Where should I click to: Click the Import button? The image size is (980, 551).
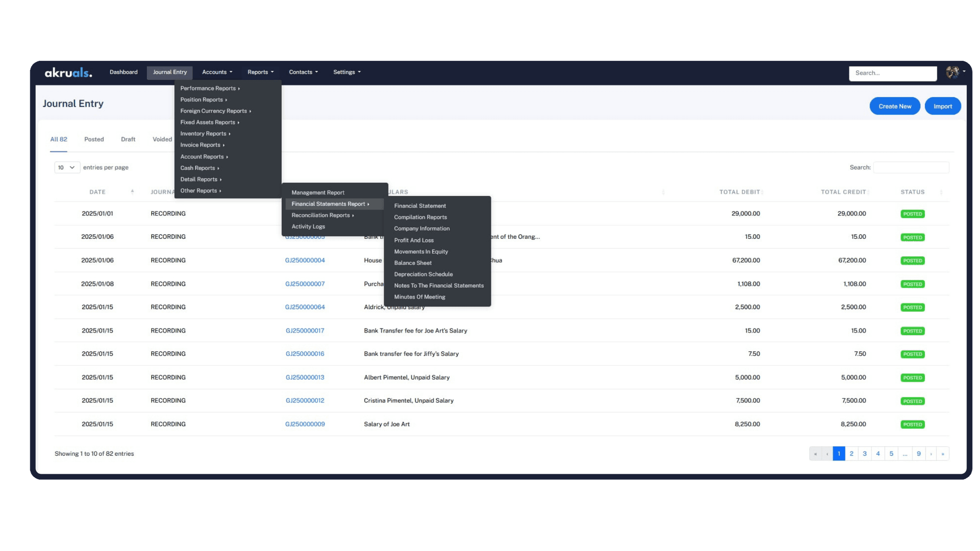[942, 106]
